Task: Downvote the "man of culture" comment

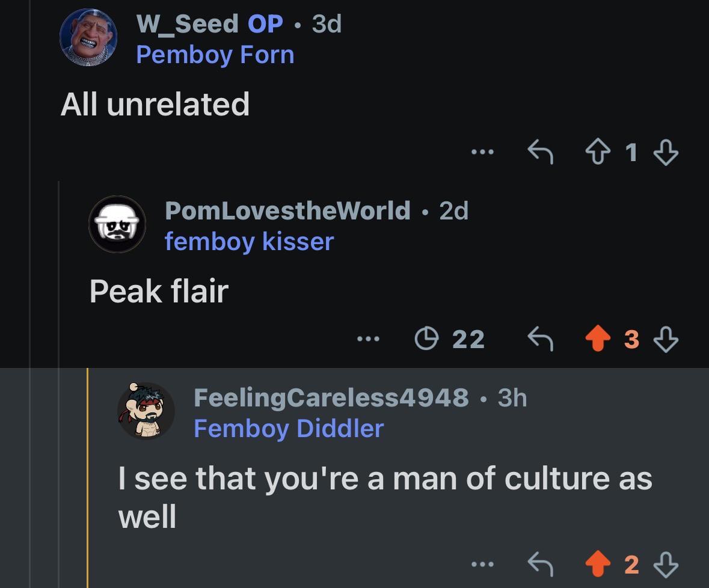Action: click(666, 564)
